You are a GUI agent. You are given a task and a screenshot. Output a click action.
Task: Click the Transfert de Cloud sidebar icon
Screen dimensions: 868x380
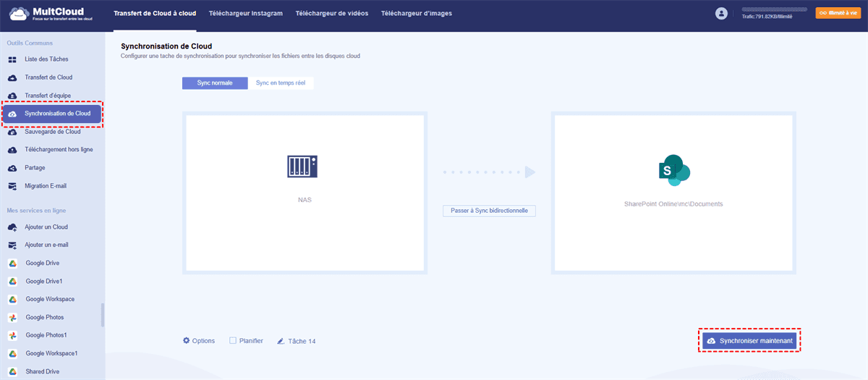tap(12, 77)
